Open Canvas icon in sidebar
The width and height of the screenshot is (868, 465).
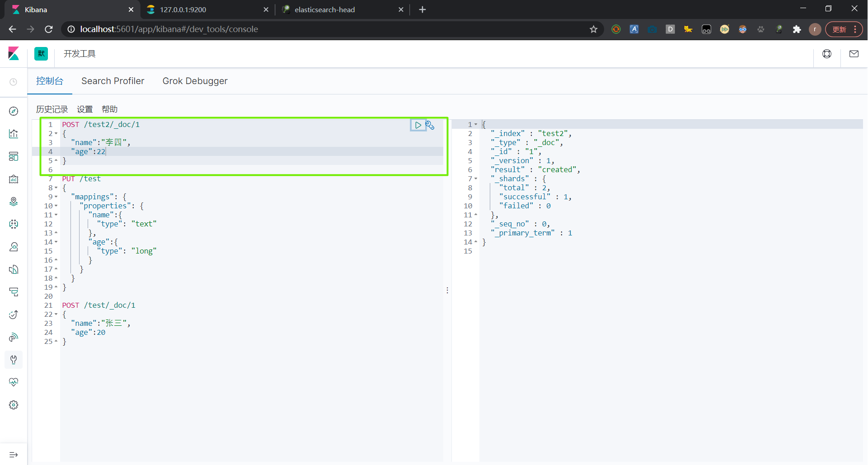pos(14,179)
